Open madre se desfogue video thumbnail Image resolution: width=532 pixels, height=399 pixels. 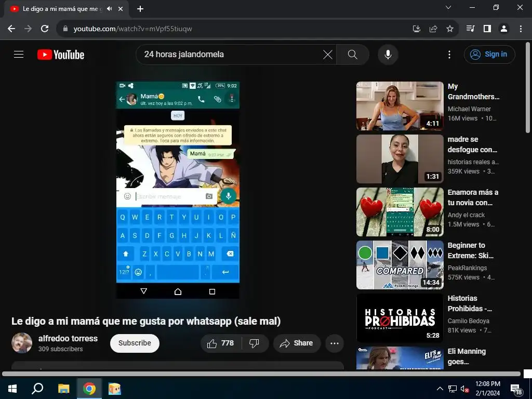(400, 159)
